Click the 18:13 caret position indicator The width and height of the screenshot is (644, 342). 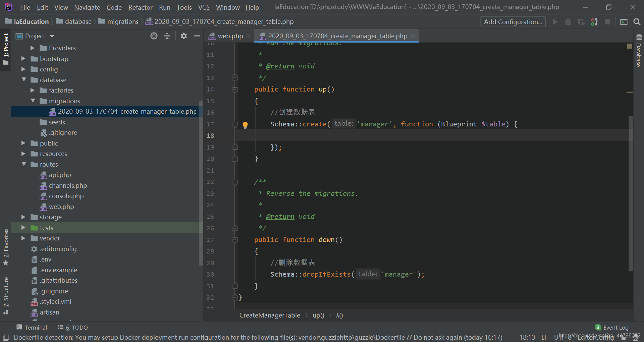(527, 337)
